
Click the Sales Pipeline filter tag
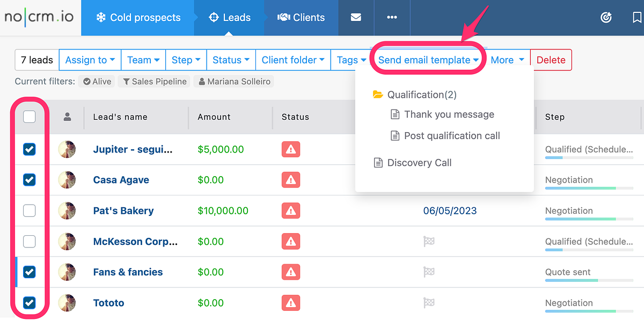[155, 82]
